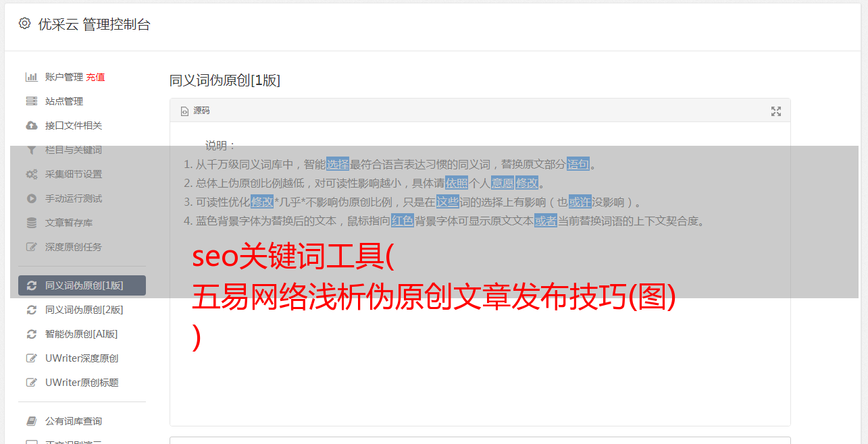This screenshot has height=444, width=868.
Task: Click the red 充值 link
Action: (x=95, y=77)
